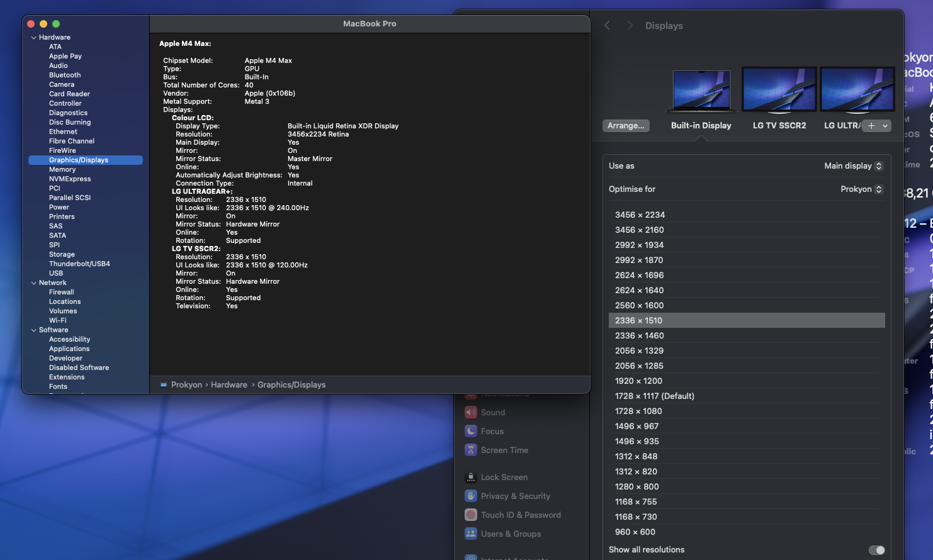933x560 pixels.
Task: Select Apple Pay in hardware list
Action: click(65, 56)
